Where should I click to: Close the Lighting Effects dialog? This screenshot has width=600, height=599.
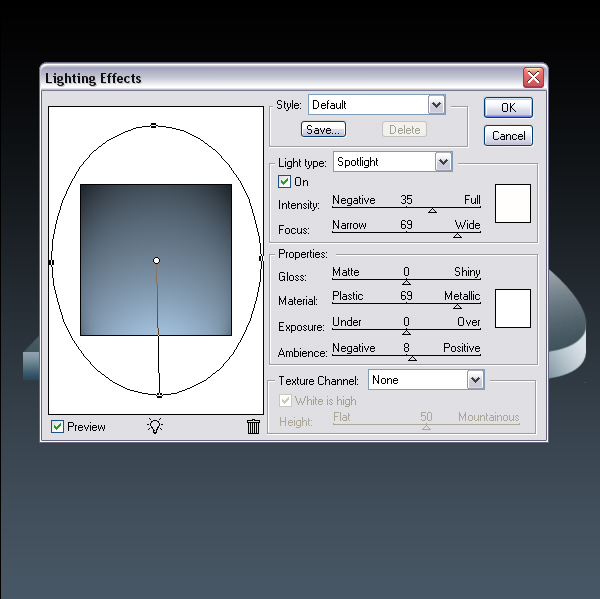pyautogui.click(x=533, y=78)
